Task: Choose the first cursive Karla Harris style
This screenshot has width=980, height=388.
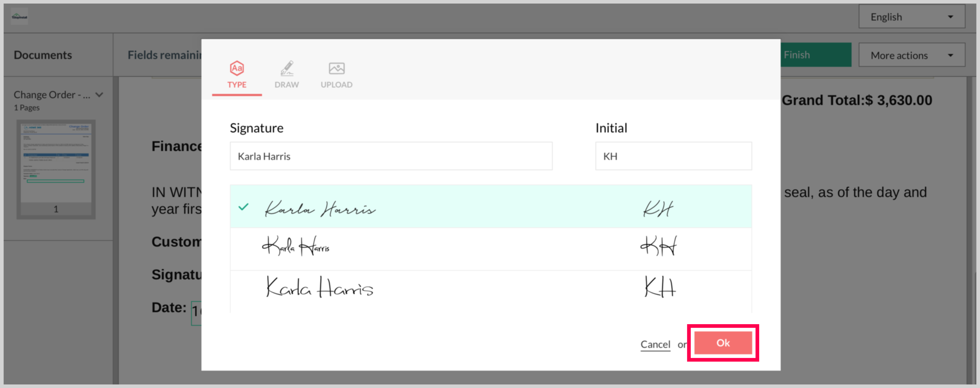Action: point(320,209)
